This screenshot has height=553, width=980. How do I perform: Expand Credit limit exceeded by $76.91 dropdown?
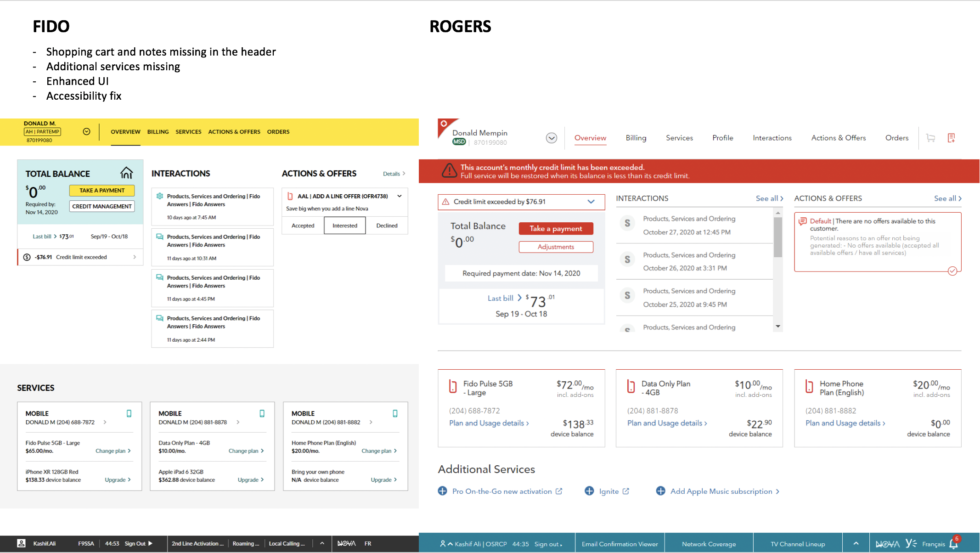[591, 202]
